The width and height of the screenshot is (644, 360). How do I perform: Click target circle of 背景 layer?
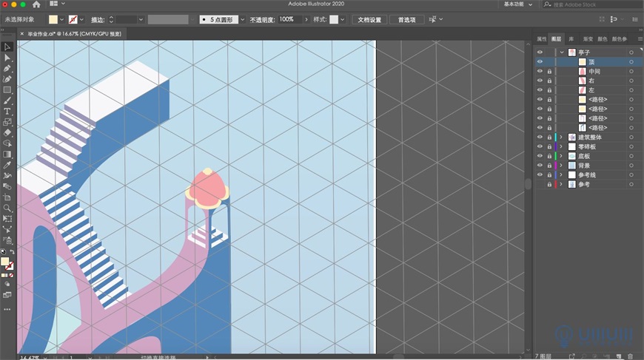(x=631, y=166)
